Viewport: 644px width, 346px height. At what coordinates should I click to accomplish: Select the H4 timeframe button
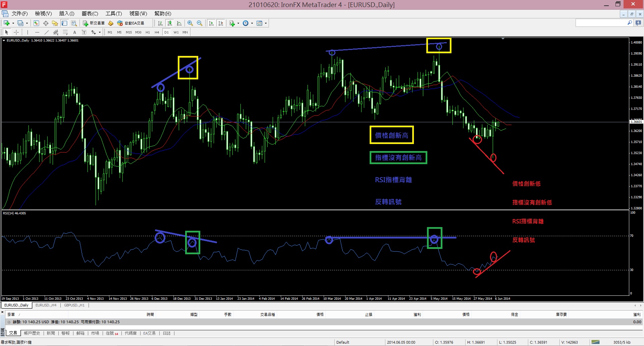click(x=157, y=32)
